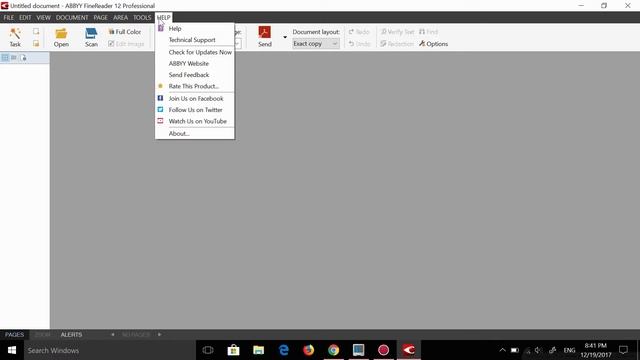Screen dimensions: 640x360
Task: Click the Search Windows box
Action: pyautogui.click(x=109, y=350)
